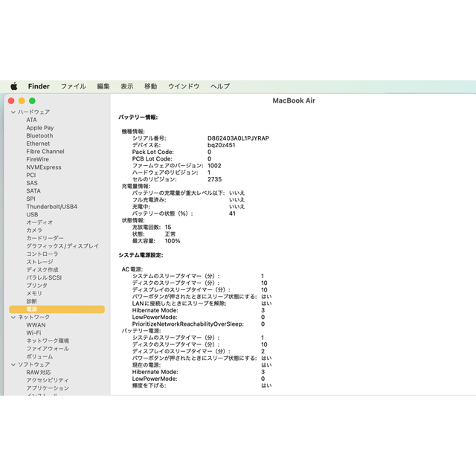Select アクセシビリティ in the sidebar
Viewport: 476px width, 476px height.
pyautogui.click(x=48, y=380)
